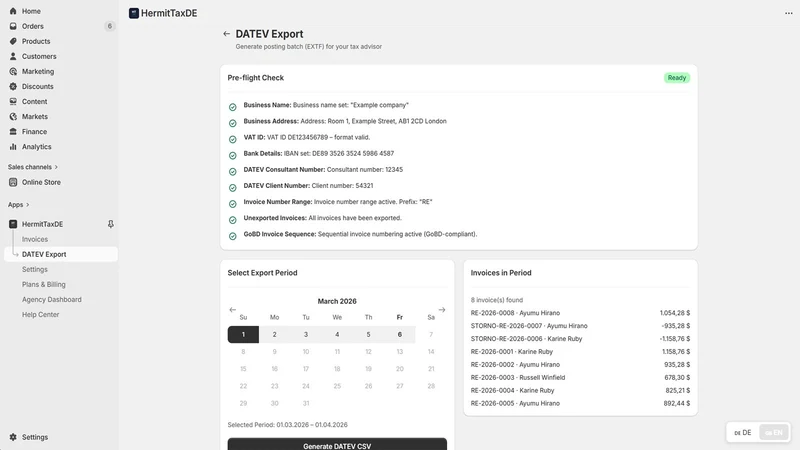This screenshot has width=800, height=450.
Task: Click the check icon beside Business Name
Action: click(233, 107)
